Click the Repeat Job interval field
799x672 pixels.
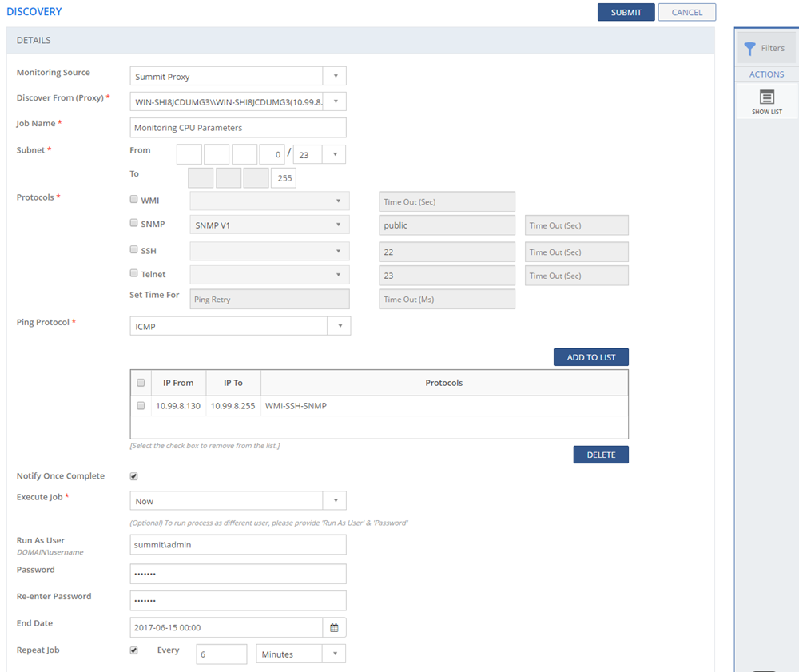pyautogui.click(x=221, y=654)
